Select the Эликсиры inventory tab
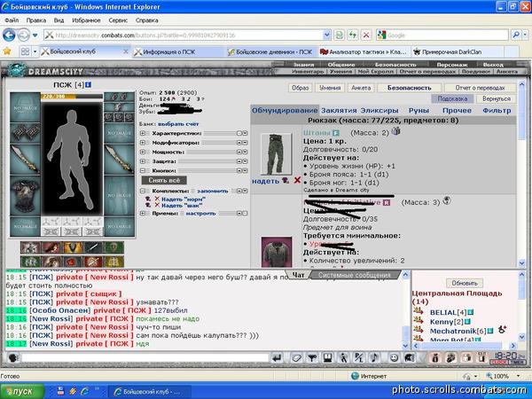 coord(379,111)
